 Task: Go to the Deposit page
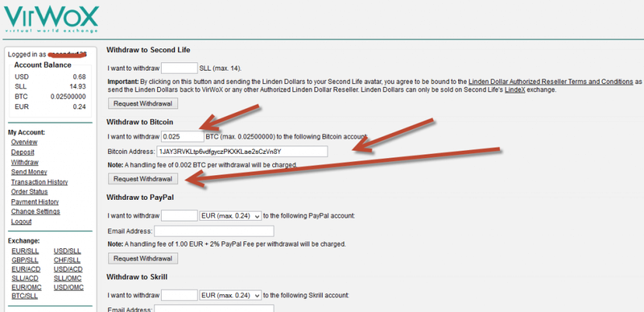(x=23, y=152)
